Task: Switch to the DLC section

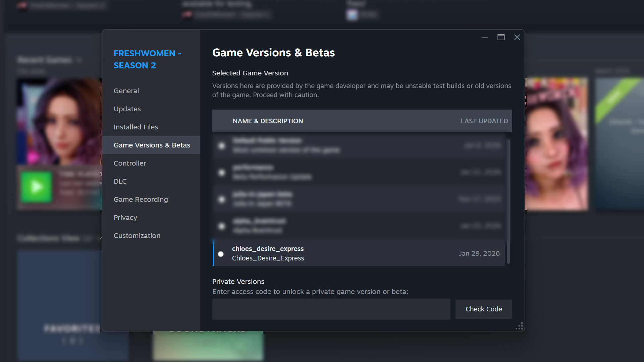Action: pyautogui.click(x=120, y=181)
